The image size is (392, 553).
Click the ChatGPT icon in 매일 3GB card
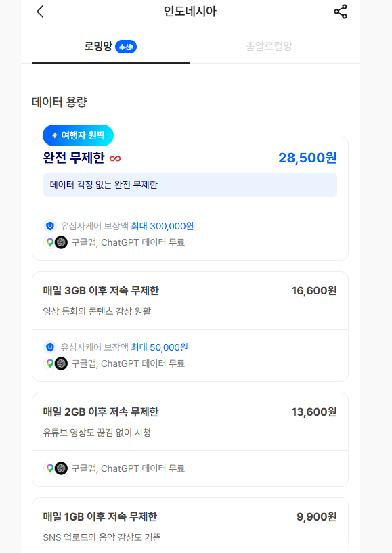(62, 363)
